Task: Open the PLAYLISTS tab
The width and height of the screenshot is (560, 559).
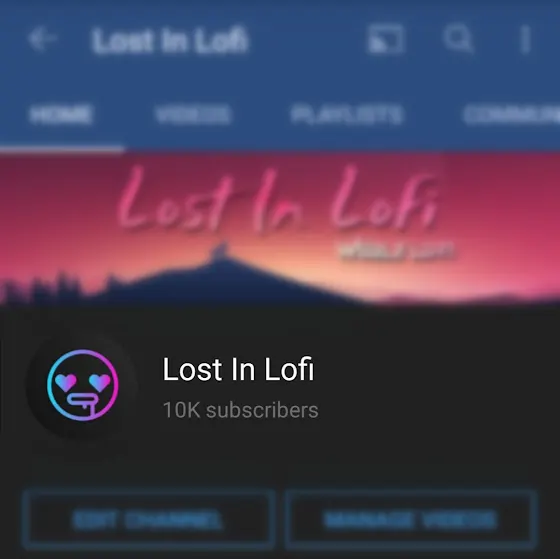Action: coord(347,115)
